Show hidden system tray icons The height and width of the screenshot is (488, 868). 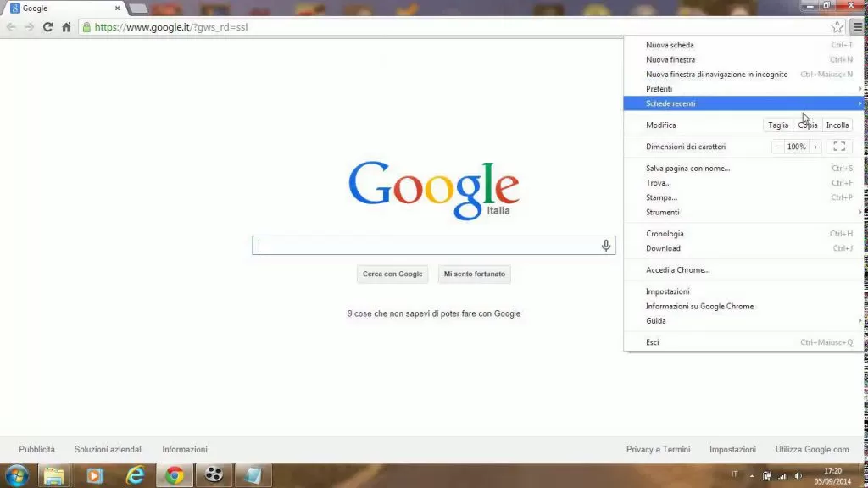(752, 476)
